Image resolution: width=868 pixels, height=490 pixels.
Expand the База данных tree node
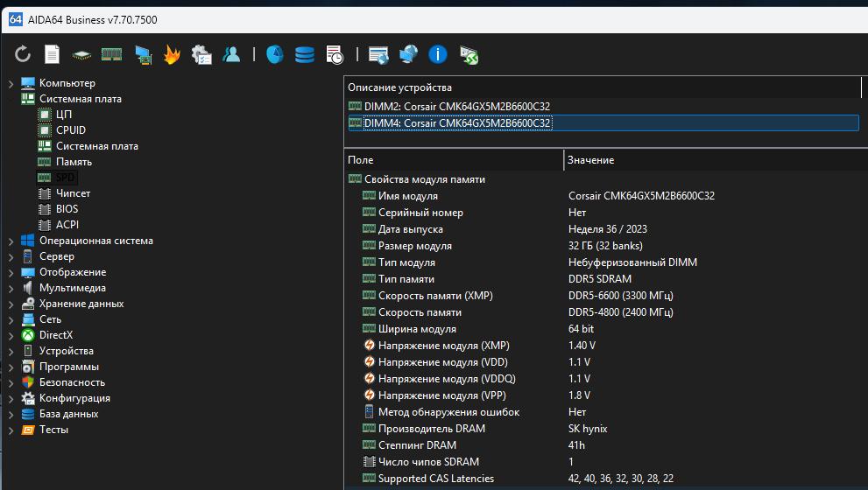11,414
